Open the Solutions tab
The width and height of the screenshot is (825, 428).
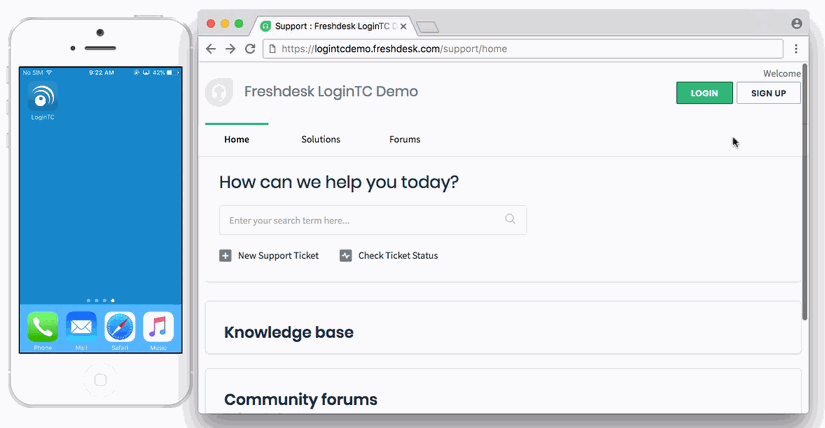click(320, 140)
